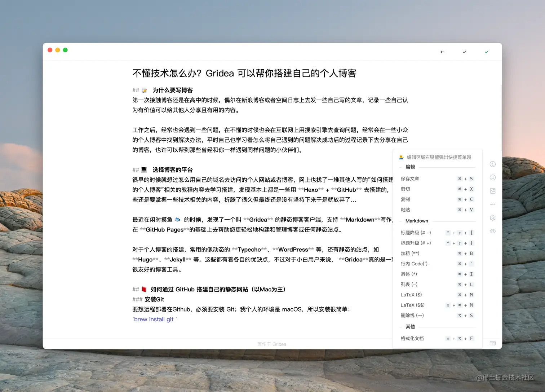Screen dimensions: 545x392
Task: Click the 其他 section header in shortcuts panel
Action: (x=410, y=327)
